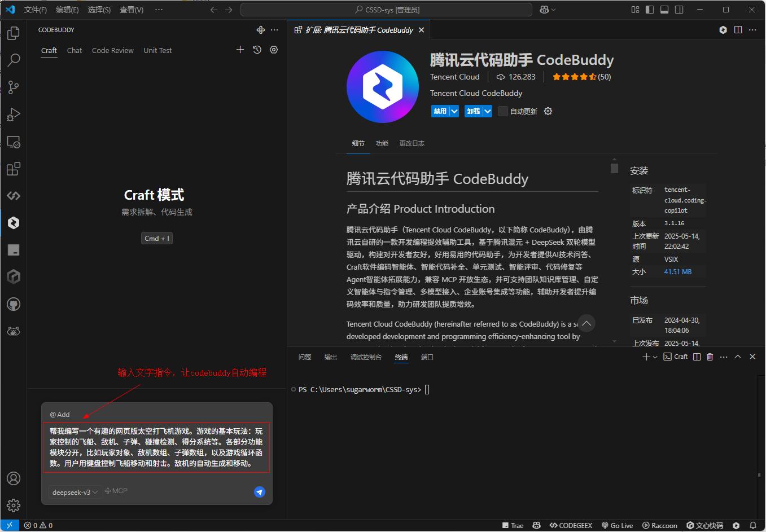The image size is (766, 532).
Task: Open CodeBuddy settings gear
Action: [273, 50]
